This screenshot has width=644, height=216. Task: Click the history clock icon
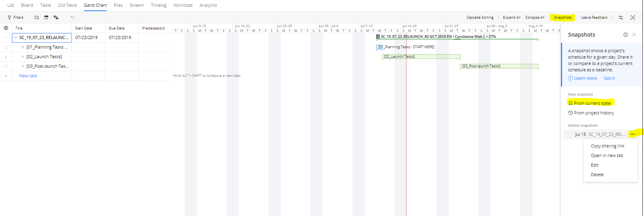click(x=571, y=113)
